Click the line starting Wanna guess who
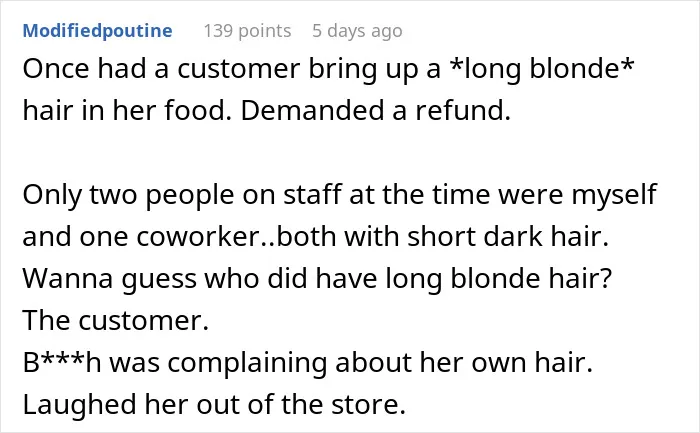The image size is (700, 433). coord(317,279)
